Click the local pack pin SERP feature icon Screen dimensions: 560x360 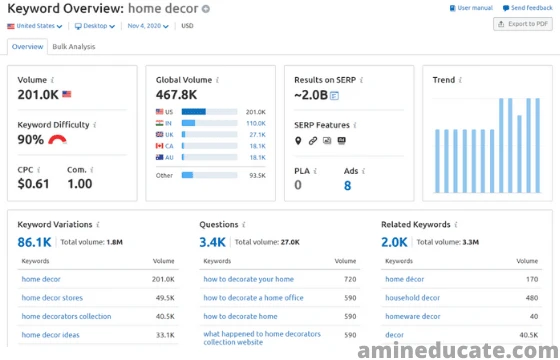(x=298, y=141)
